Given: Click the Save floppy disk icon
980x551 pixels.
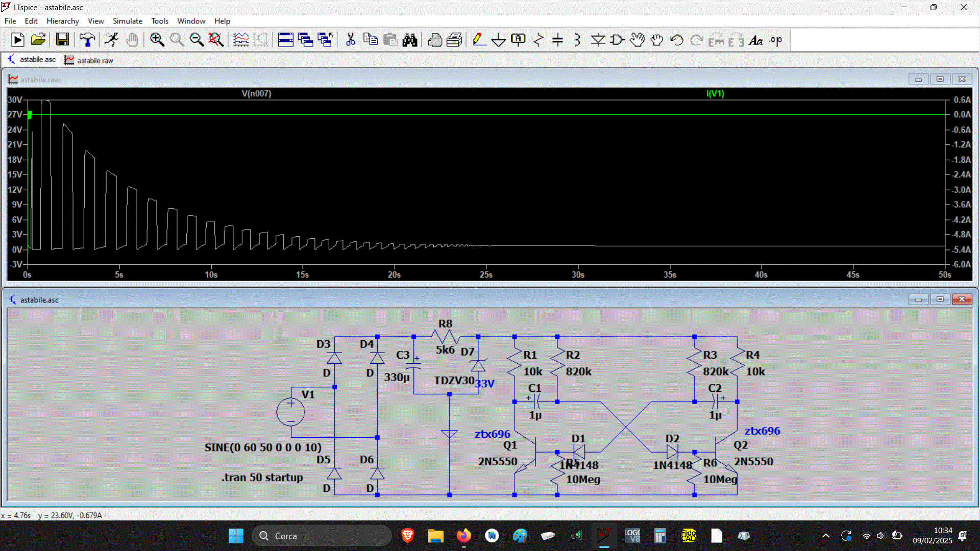Looking at the screenshot, I should [62, 40].
